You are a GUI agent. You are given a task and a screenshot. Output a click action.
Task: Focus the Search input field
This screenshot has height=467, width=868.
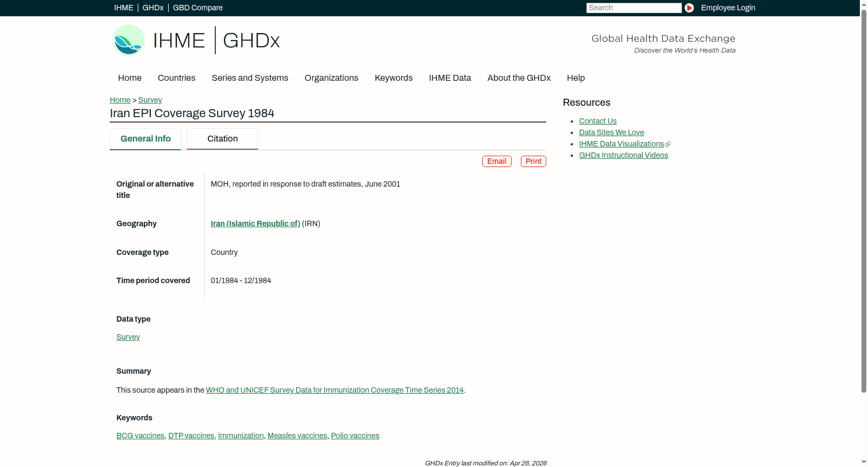[x=634, y=8]
